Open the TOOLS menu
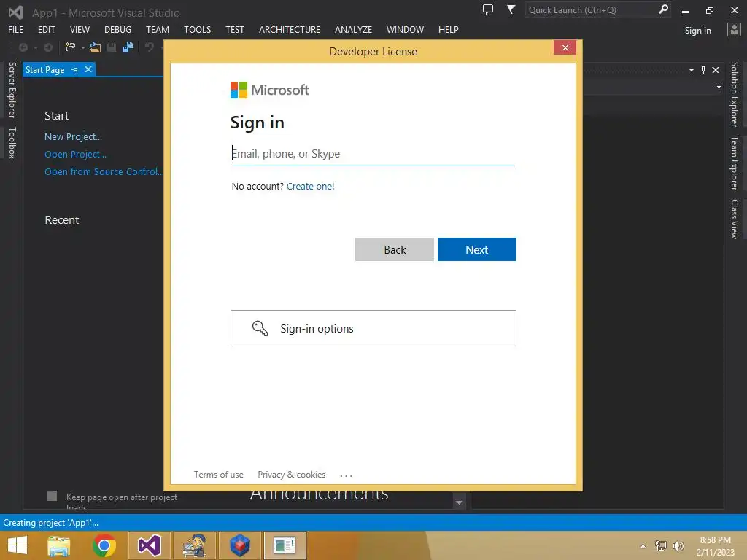This screenshot has width=747, height=560. coord(197,29)
